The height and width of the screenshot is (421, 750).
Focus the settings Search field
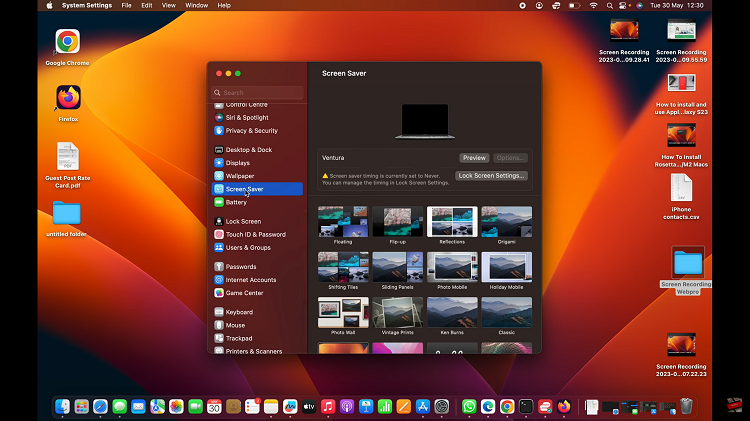tap(257, 92)
